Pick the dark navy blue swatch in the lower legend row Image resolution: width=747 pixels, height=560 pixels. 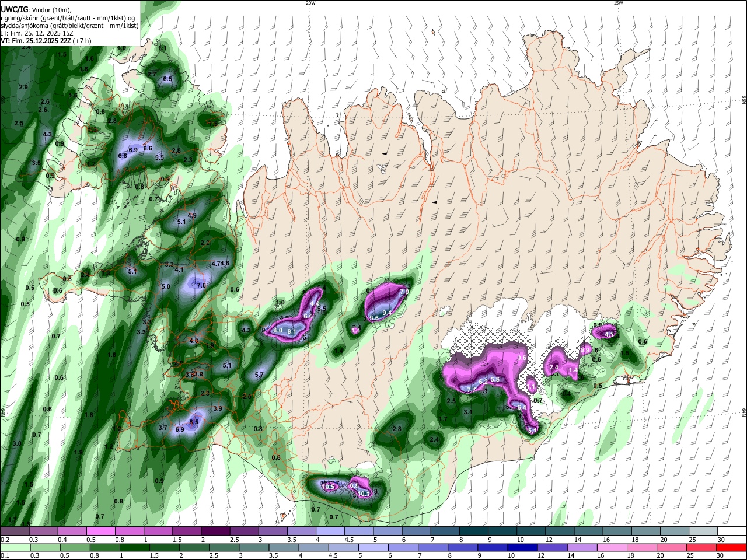522,548
